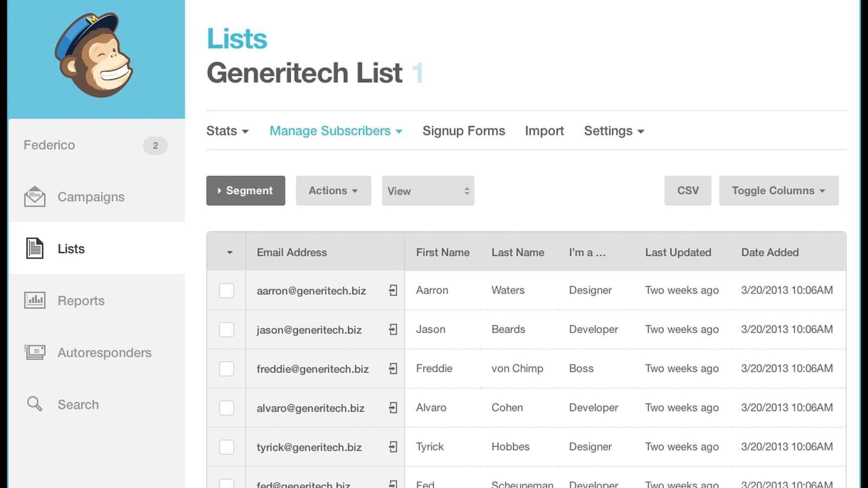Screen dimensions: 868x488
Task: Sort by Last Updated column header
Action: coord(678,252)
